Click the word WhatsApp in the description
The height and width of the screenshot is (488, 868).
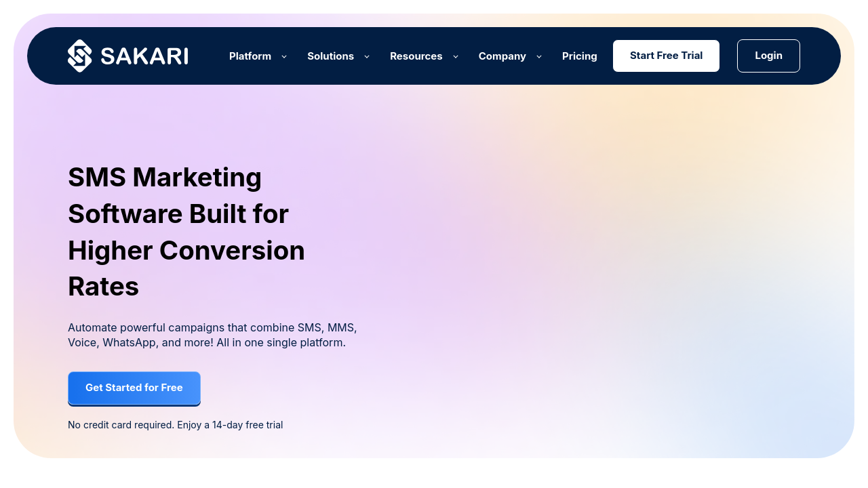click(x=129, y=342)
